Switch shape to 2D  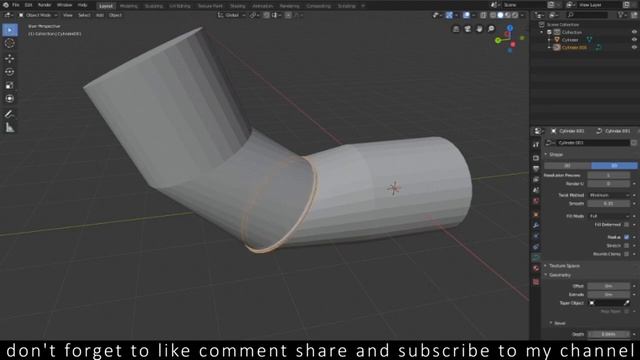pos(567,166)
